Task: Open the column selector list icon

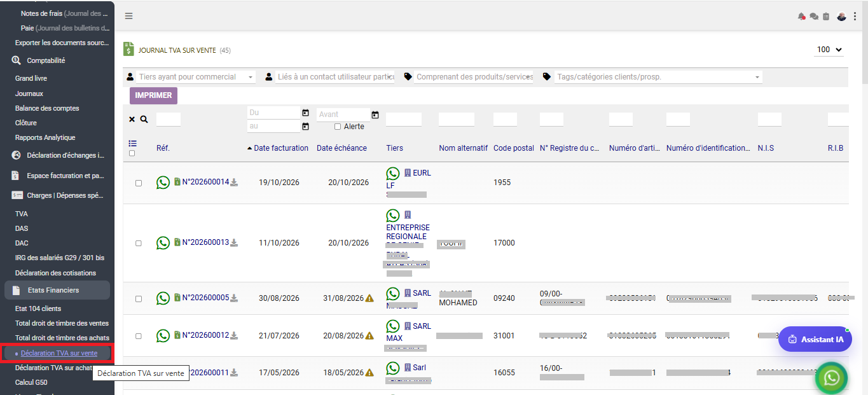Action: pyautogui.click(x=132, y=143)
